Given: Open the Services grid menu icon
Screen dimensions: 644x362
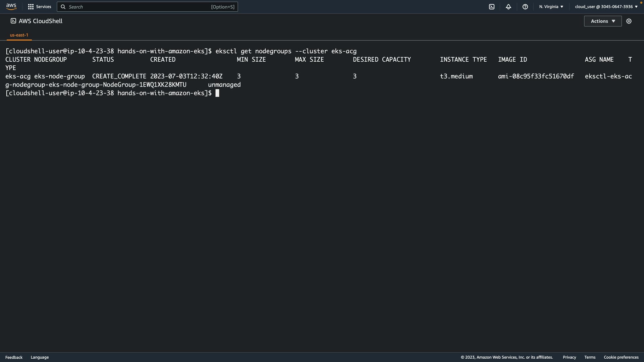Looking at the screenshot, I should (x=31, y=7).
